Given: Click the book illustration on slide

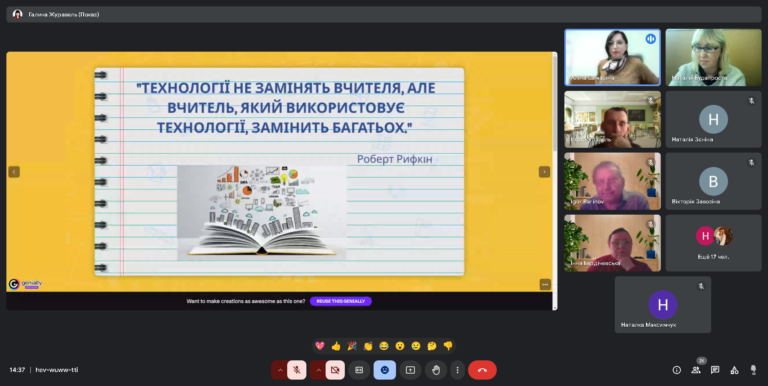Looking at the screenshot, I should point(262,212).
